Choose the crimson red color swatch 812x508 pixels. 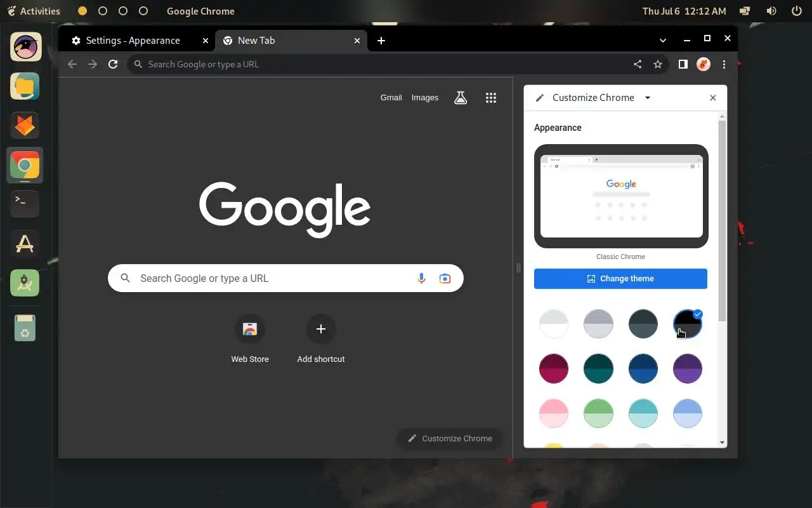[554, 369]
